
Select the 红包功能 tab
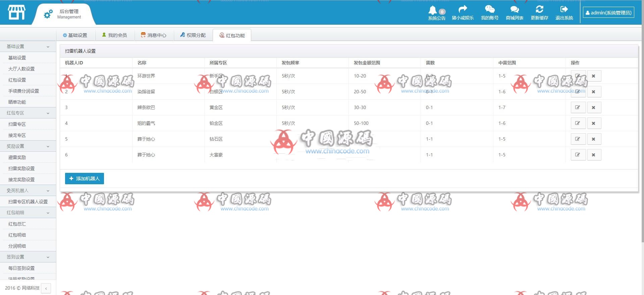[x=232, y=35]
